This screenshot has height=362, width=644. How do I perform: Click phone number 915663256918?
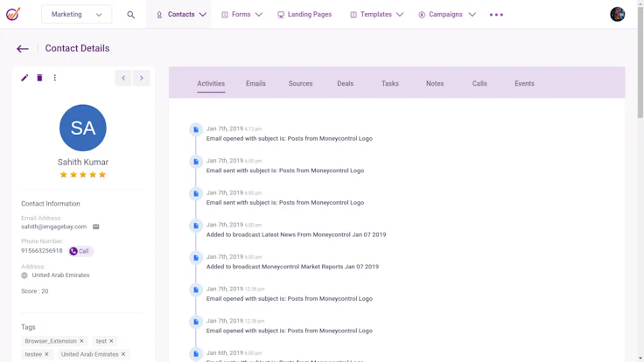pos(42,251)
